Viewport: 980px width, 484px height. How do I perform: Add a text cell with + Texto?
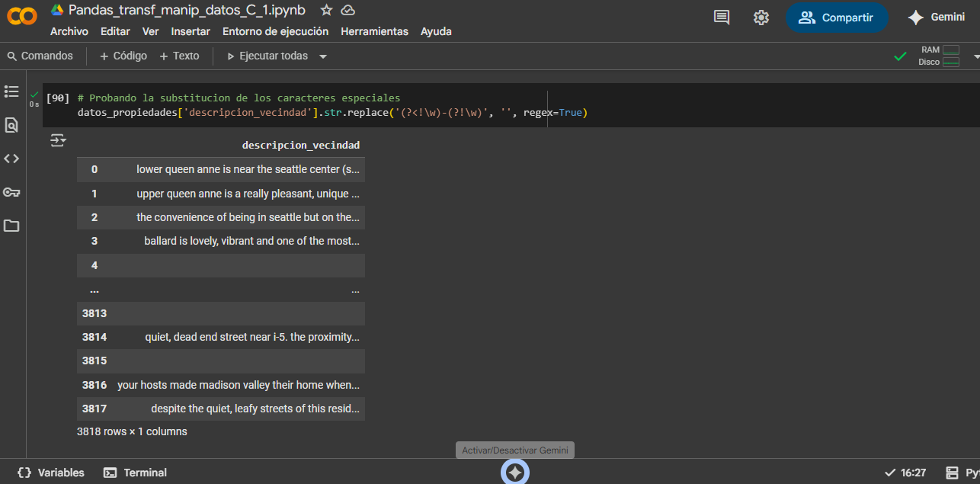click(x=179, y=56)
